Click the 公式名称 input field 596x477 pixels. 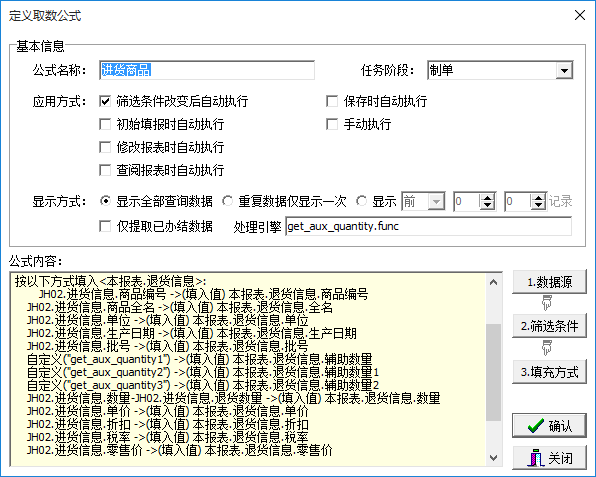pyautogui.click(x=207, y=70)
